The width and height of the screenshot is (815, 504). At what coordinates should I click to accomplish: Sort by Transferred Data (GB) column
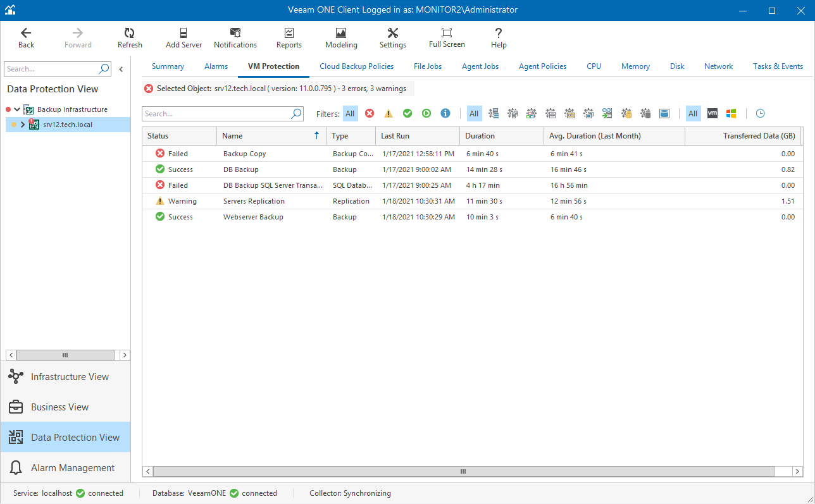pyautogui.click(x=743, y=136)
